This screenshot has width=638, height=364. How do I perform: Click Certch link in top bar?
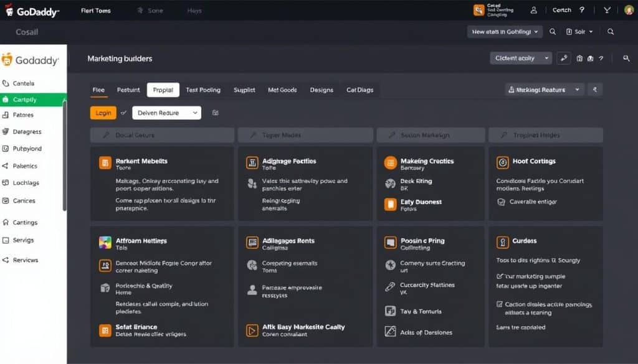[x=561, y=10]
